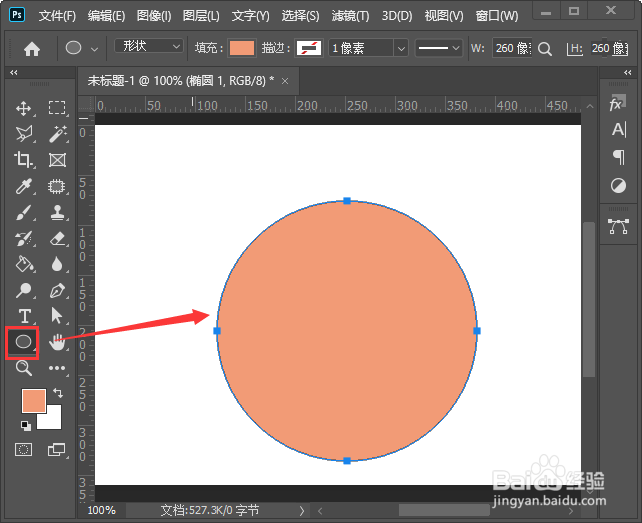Open the Layer menu
This screenshot has width=642, height=523.
tap(201, 16)
